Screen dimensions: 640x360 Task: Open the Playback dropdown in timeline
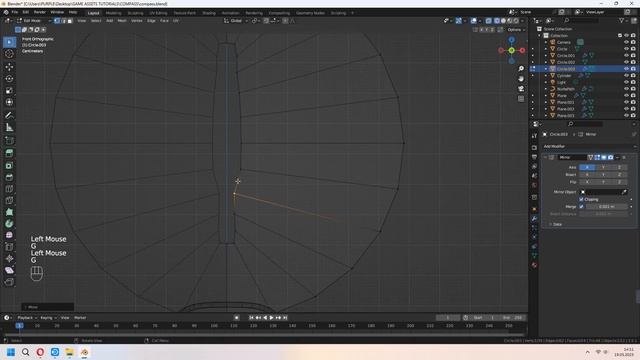pos(27,318)
